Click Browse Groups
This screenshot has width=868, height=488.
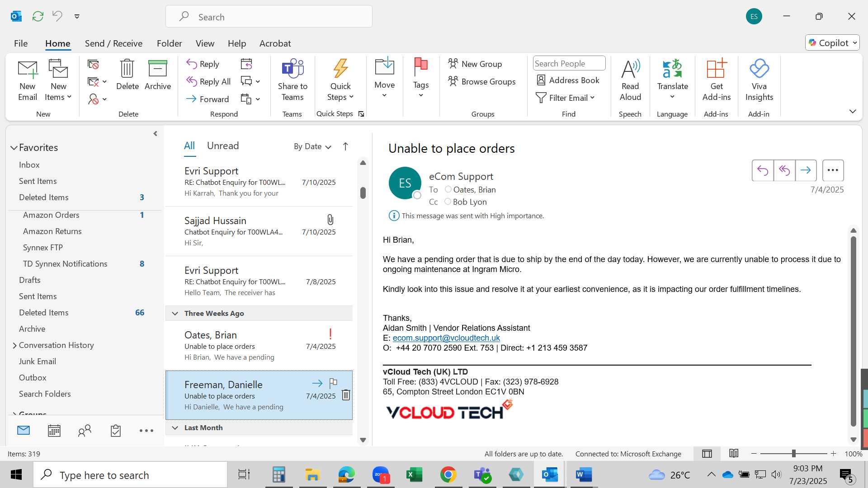(481, 82)
